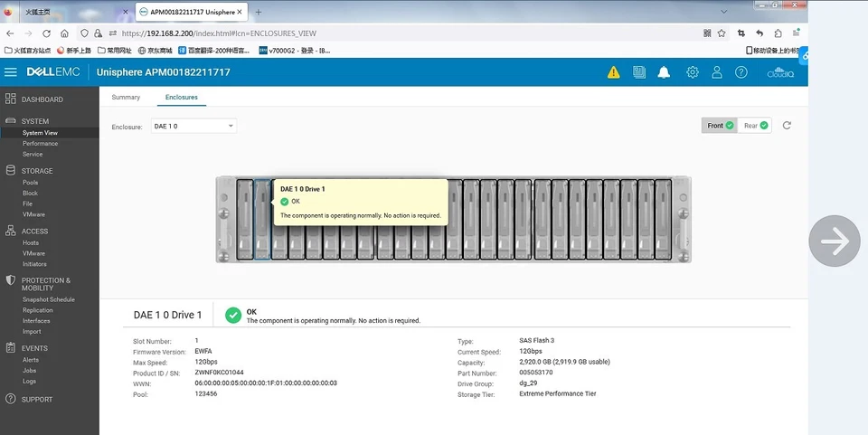This screenshot has width=868, height=435.
Task: Open Alerts under Events
Action: click(31, 360)
